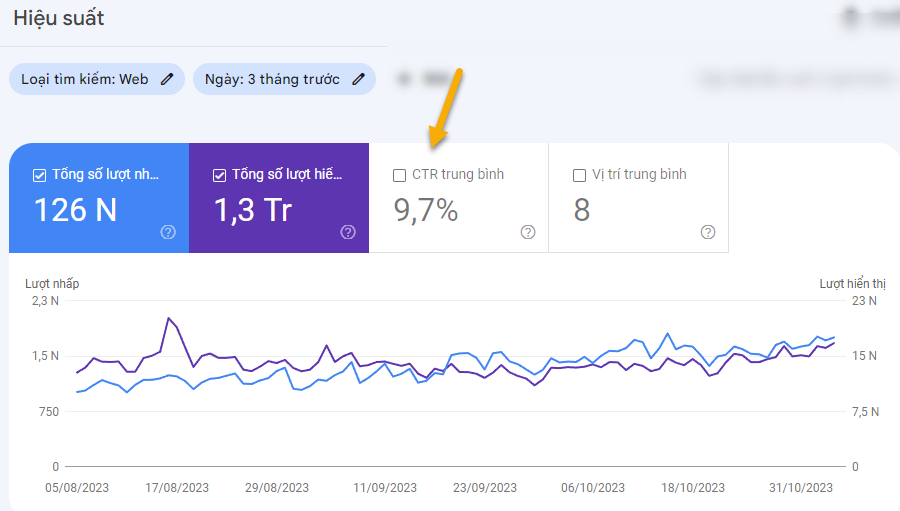Click the Hiệu suất page heading
The height and width of the screenshot is (511, 900).
pyautogui.click(x=59, y=18)
